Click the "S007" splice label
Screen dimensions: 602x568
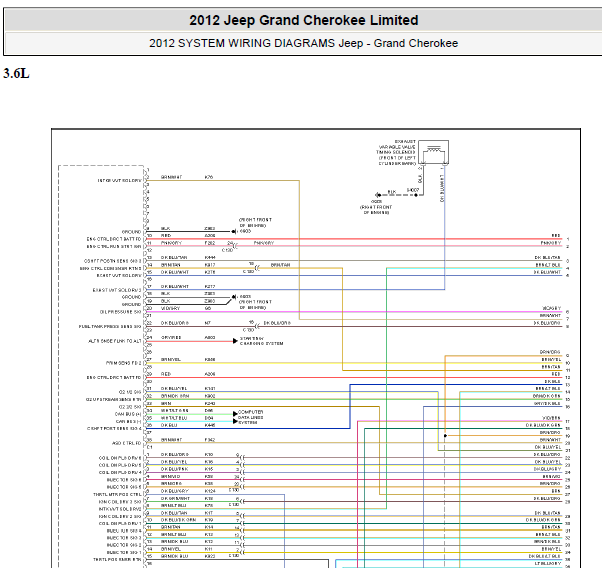[x=413, y=190]
